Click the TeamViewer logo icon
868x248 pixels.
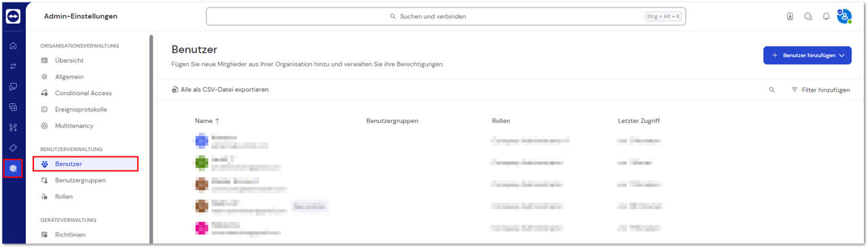13,16
